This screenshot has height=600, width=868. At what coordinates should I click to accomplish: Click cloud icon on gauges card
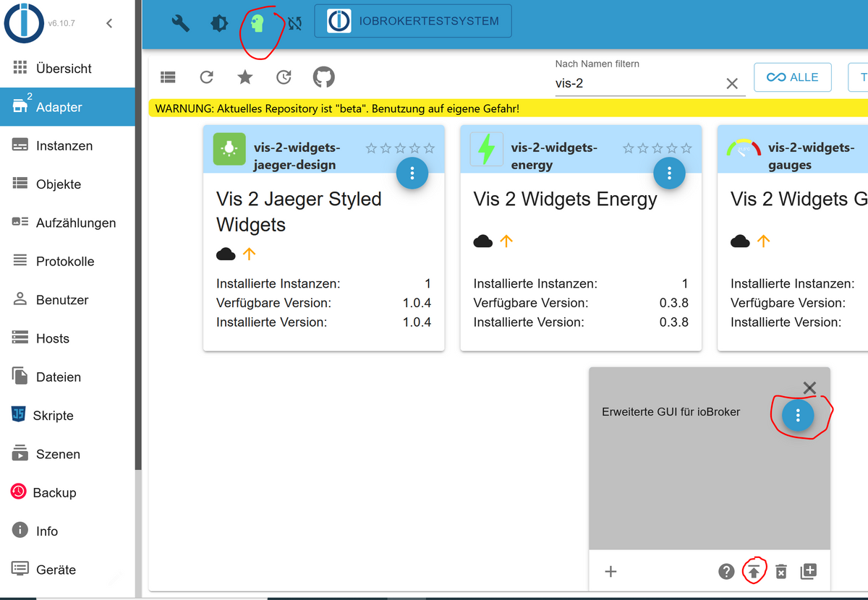pos(740,241)
